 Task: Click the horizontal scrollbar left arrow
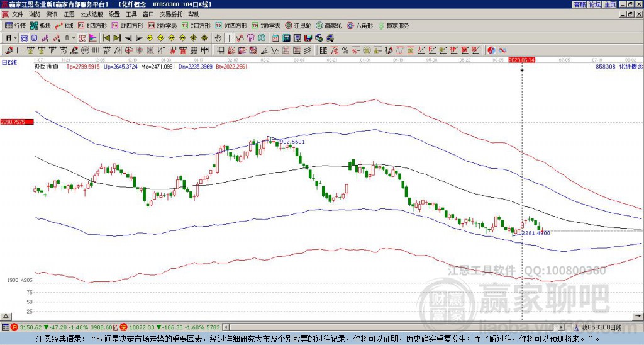coord(226,327)
